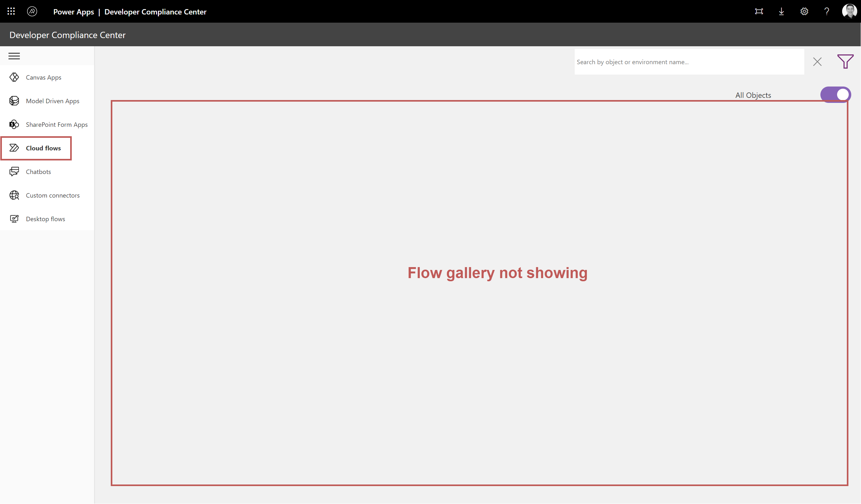
Task: Open the Model Driven Apps section
Action: tap(52, 101)
